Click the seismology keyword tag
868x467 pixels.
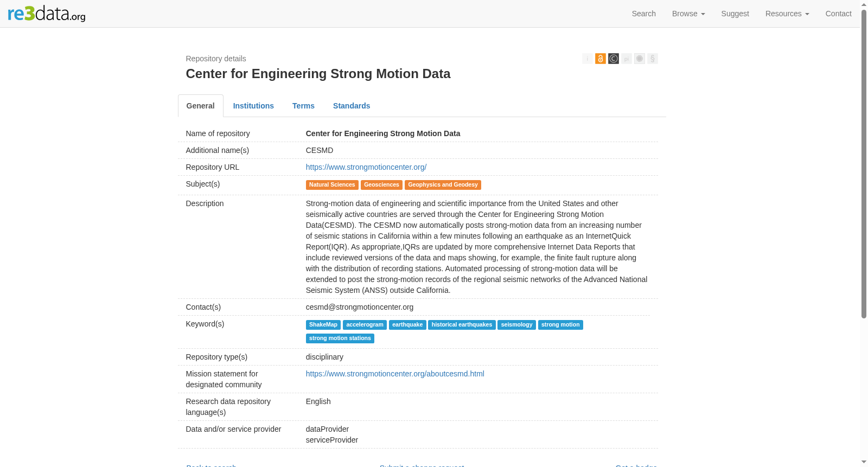coord(516,325)
